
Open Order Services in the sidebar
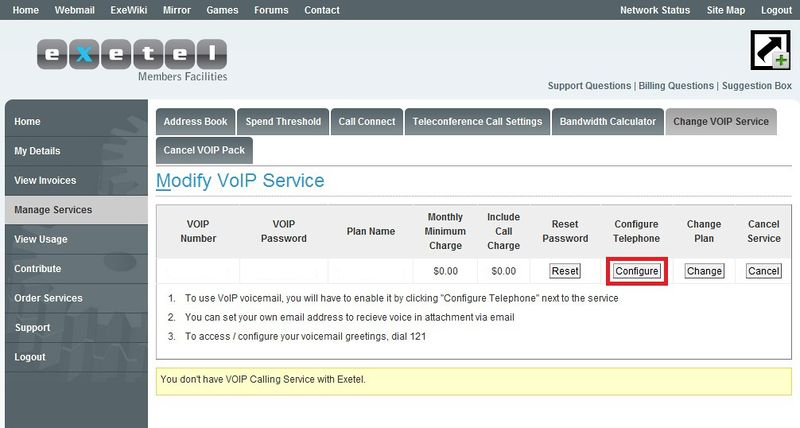77,298
